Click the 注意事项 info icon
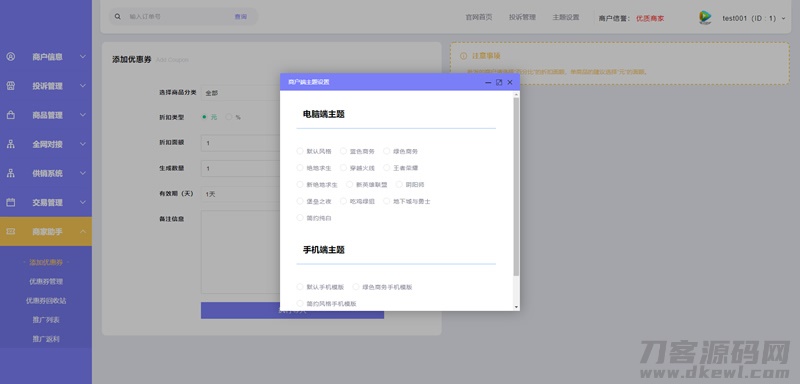800x384 pixels. [x=463, y=56]
